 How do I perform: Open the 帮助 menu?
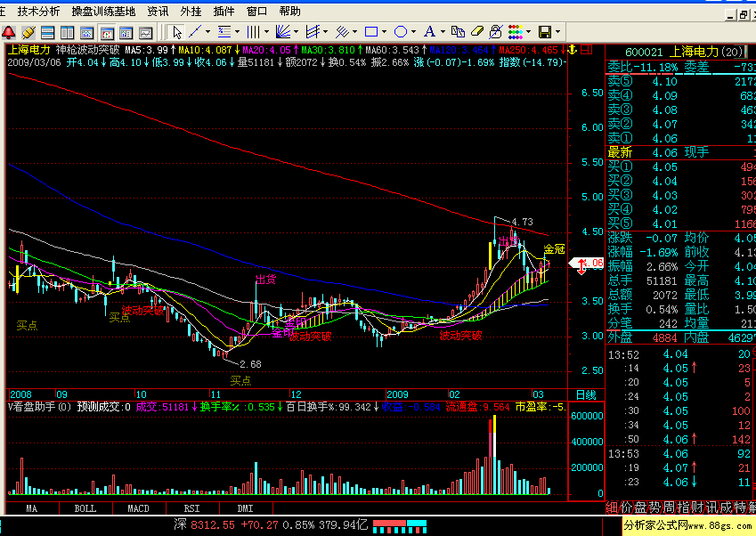(x=289, y=11)
